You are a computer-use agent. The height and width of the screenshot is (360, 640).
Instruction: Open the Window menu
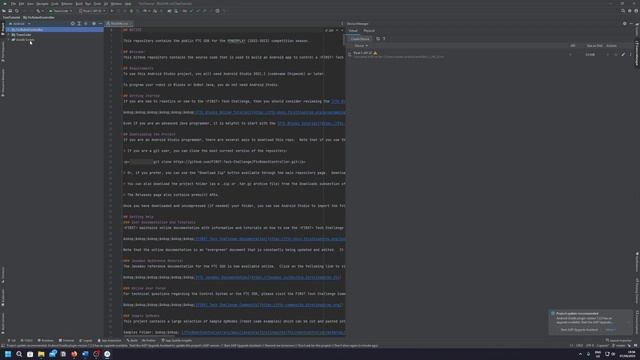coord(116,4)
